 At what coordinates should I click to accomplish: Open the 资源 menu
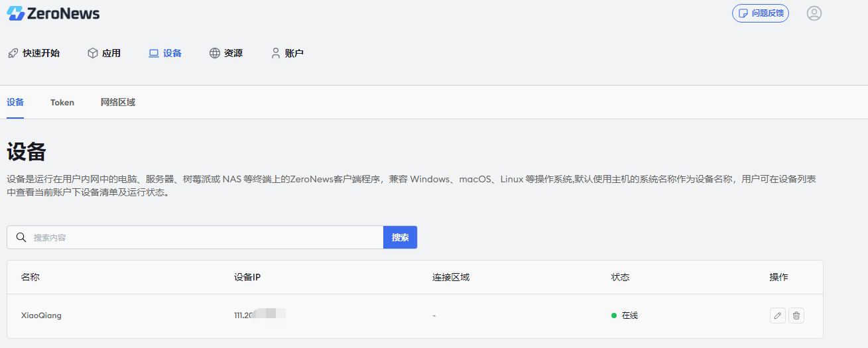point(226,53)
